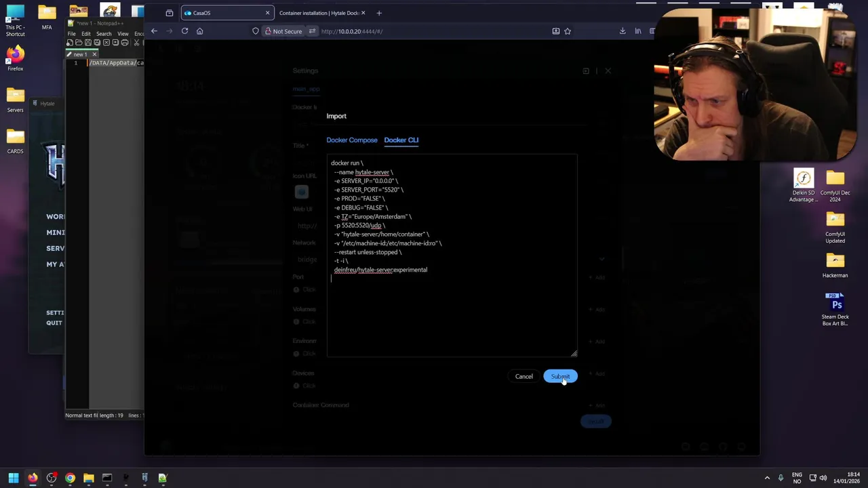Select the Docker CLI tab
Image resolution: width=868 pixels, height=488 pixels.
401,140
